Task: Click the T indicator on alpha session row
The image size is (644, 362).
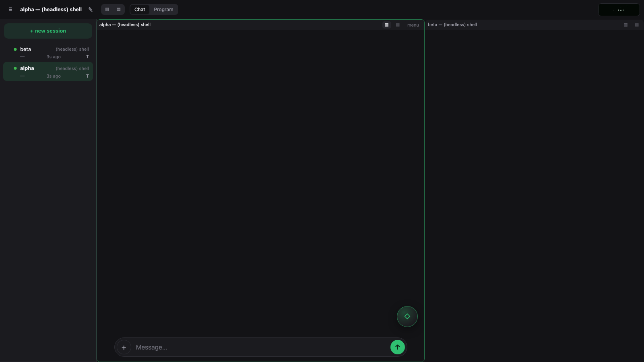Action: point(87,76)
